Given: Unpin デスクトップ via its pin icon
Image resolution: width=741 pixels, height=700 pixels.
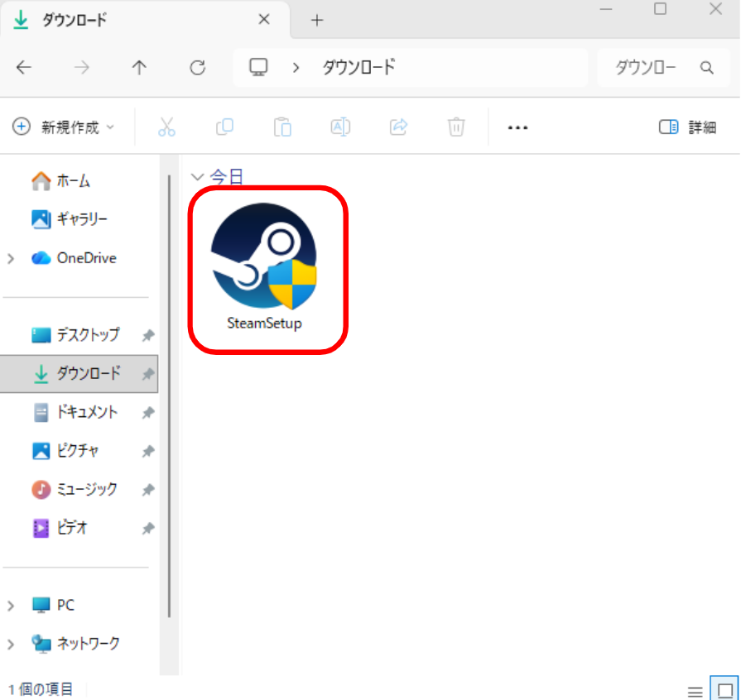Looking at the screenshot, I should (x=148, y=335).
